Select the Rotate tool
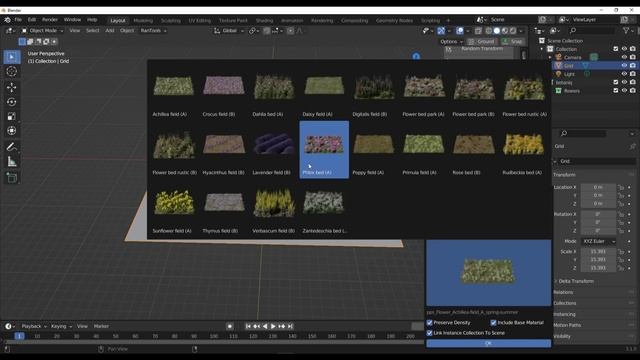This screenshot has height=360, width=640. (x=12, y=102)
